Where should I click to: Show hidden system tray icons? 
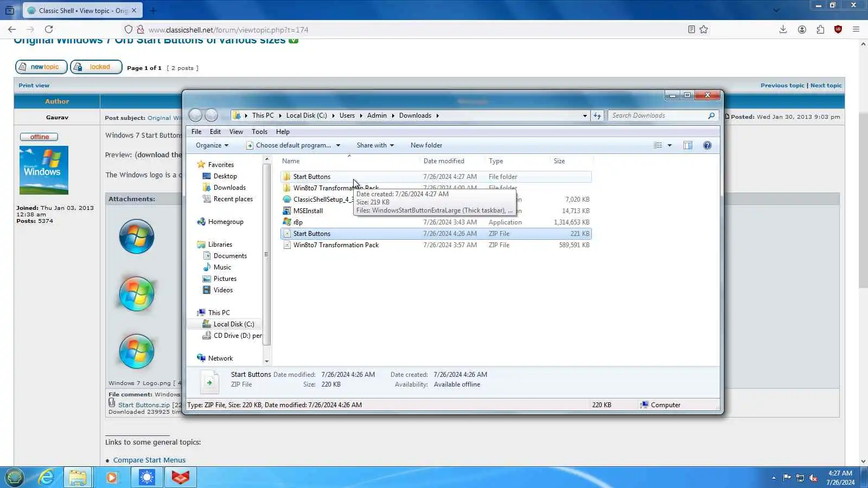click(774, 478)
